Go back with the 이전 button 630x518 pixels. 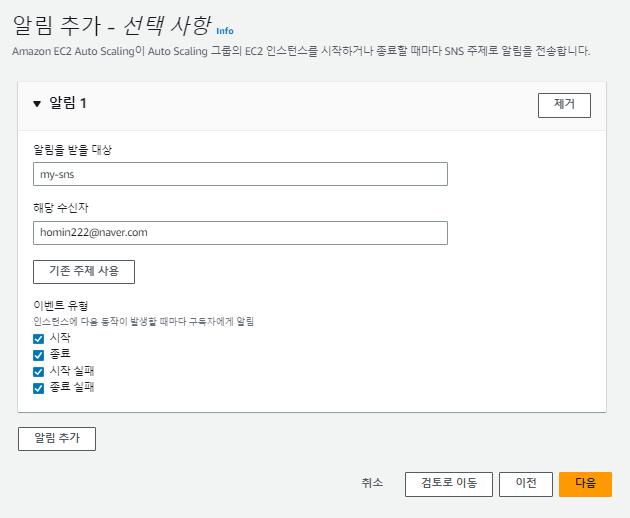(x=526, y=484)
